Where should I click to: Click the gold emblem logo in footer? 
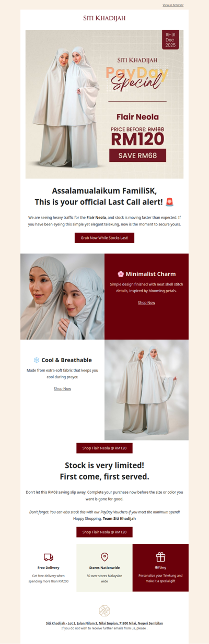tap(104, 611)
